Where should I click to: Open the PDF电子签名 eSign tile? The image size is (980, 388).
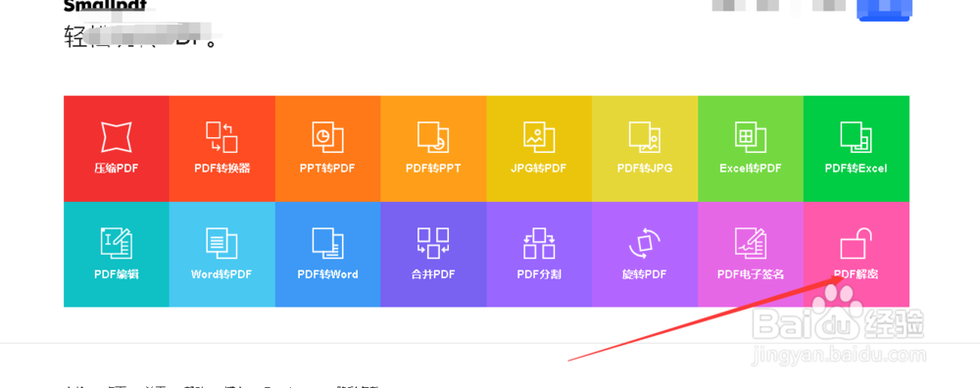coord(751,255)
